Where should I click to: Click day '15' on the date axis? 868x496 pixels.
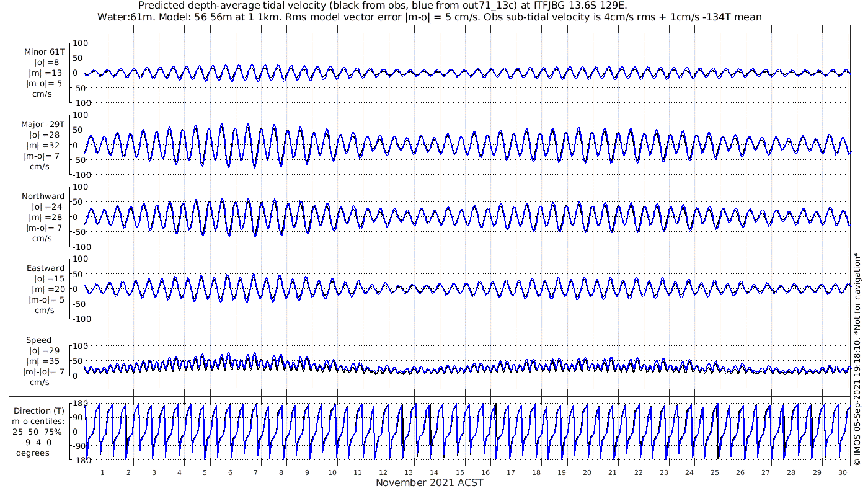pyautogui.click(x=460, y=472)
